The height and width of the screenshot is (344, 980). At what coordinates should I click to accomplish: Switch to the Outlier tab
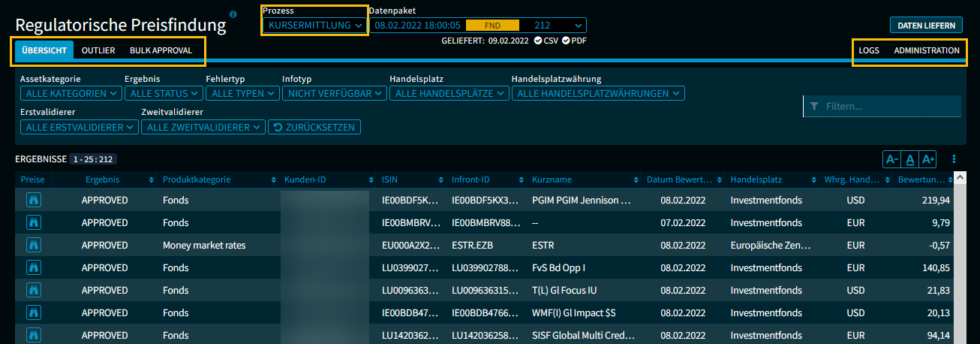pos(98,50)
